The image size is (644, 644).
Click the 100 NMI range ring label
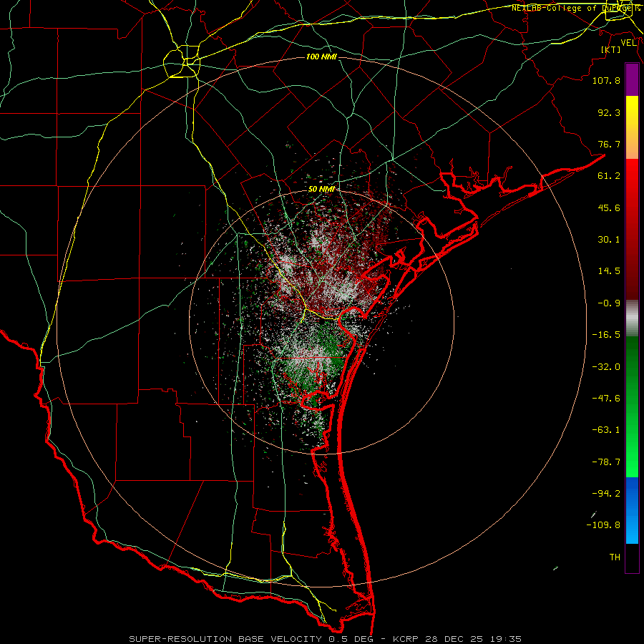click(x=321, y=57)
